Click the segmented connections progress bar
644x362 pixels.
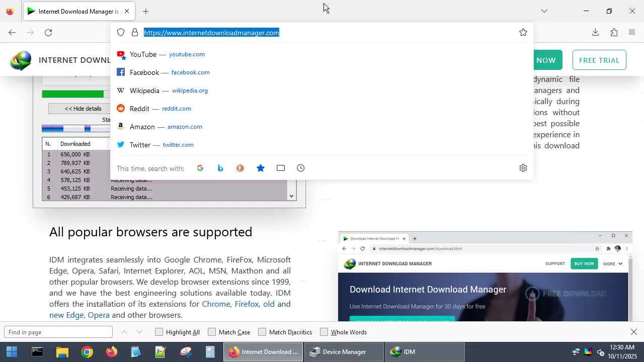click(x=76, y=129)
